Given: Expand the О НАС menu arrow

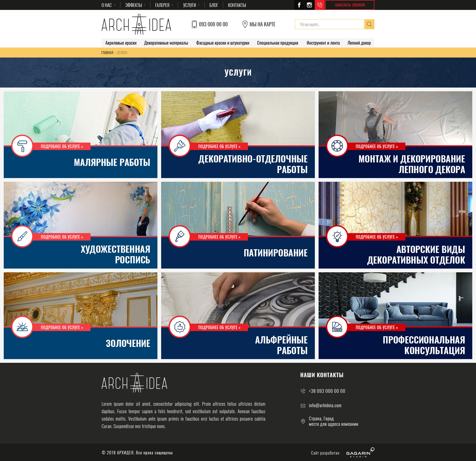Looking at the screenshot, I should [x=115, y=5].
